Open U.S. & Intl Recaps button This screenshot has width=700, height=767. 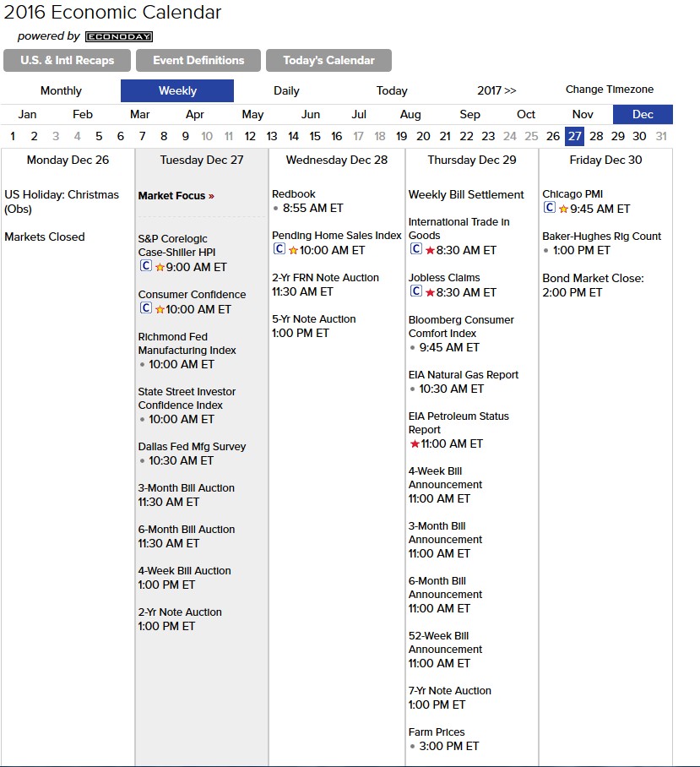(67, 60)
